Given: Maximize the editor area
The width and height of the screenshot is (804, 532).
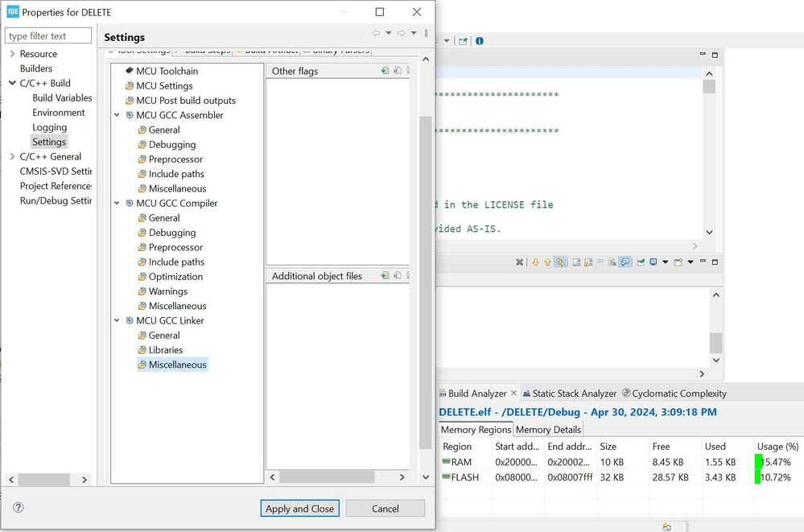Looking at the screenshot, I should [715, 55].
